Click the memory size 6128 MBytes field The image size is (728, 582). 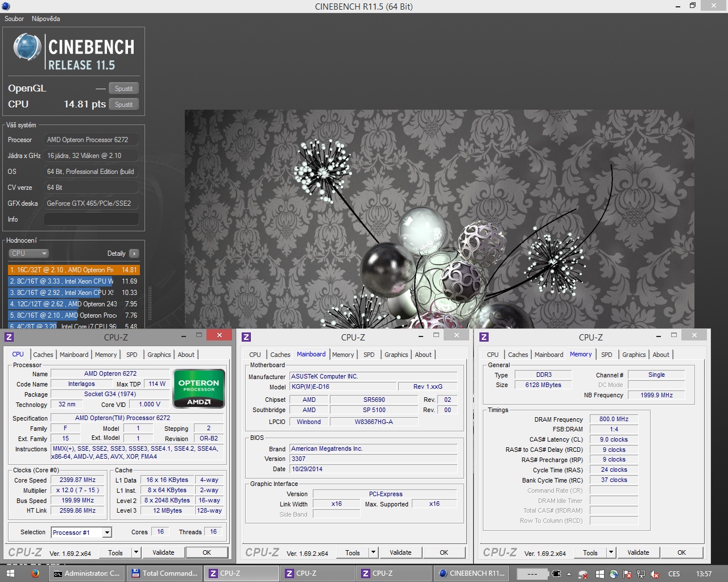pos(543,385)
